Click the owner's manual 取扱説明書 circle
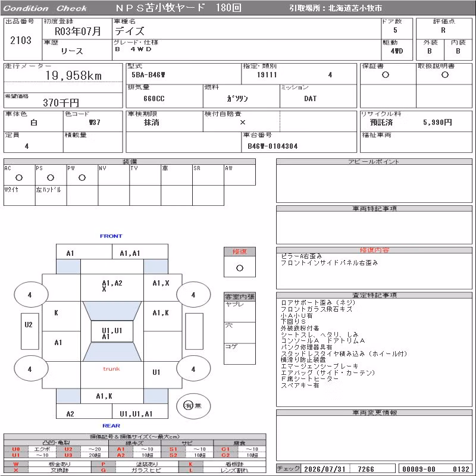Image resolution: width=476 pixels, height=476 pixels. (x=444, y=75)
